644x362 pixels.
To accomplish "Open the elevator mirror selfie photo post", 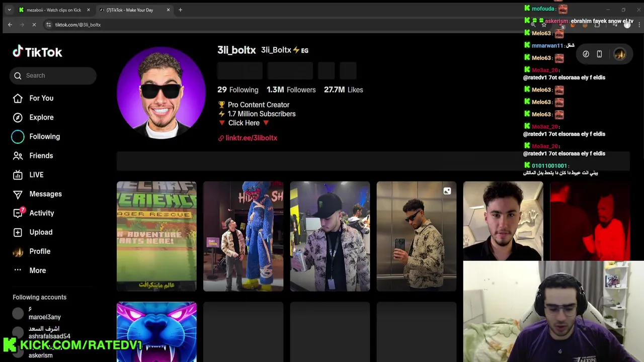I will 416,236.
